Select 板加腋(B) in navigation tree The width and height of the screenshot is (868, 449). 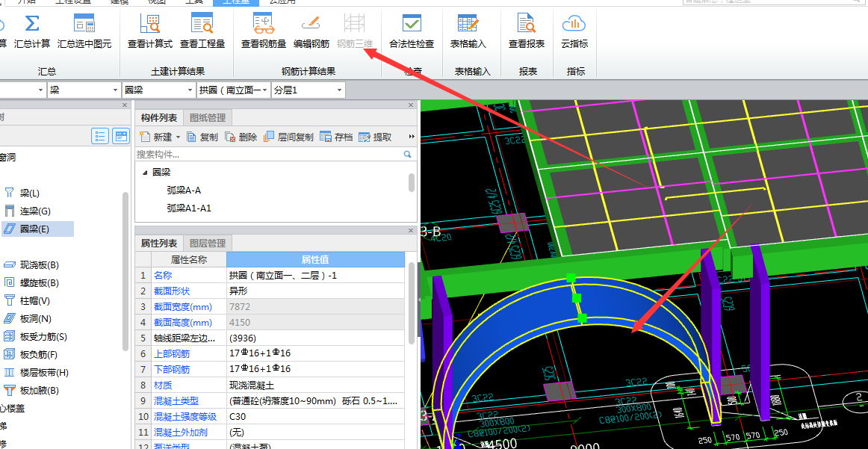pos(40,390)
